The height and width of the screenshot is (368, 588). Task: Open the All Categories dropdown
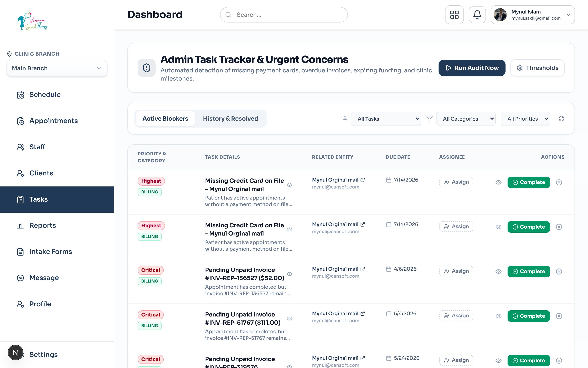tap(466, 119)
